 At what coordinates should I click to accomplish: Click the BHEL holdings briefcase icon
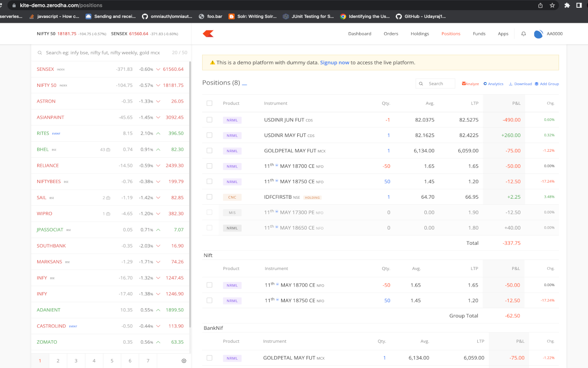[x=108, y=149]
